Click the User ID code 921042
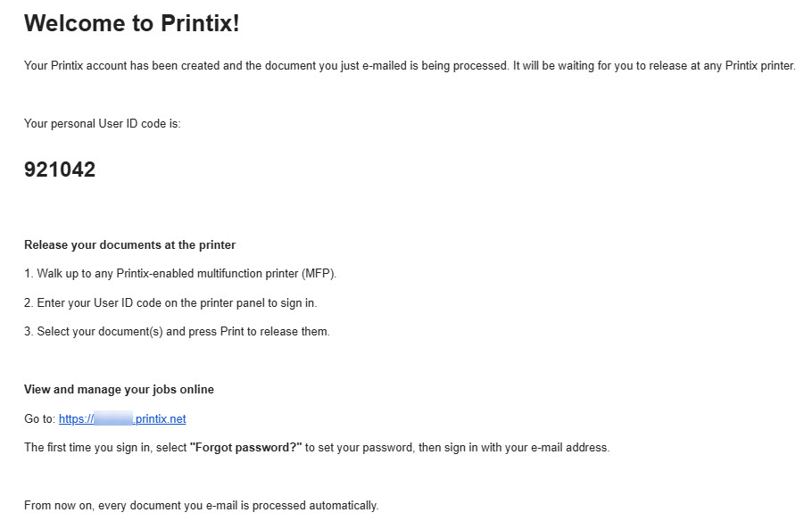Image resolution: width=812 pixels, height=521 pixels. (x=60, y=170)
